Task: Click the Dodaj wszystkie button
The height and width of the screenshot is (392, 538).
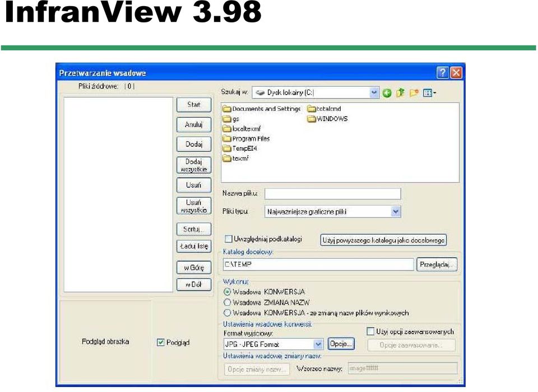Action: (x=194, y=165)
